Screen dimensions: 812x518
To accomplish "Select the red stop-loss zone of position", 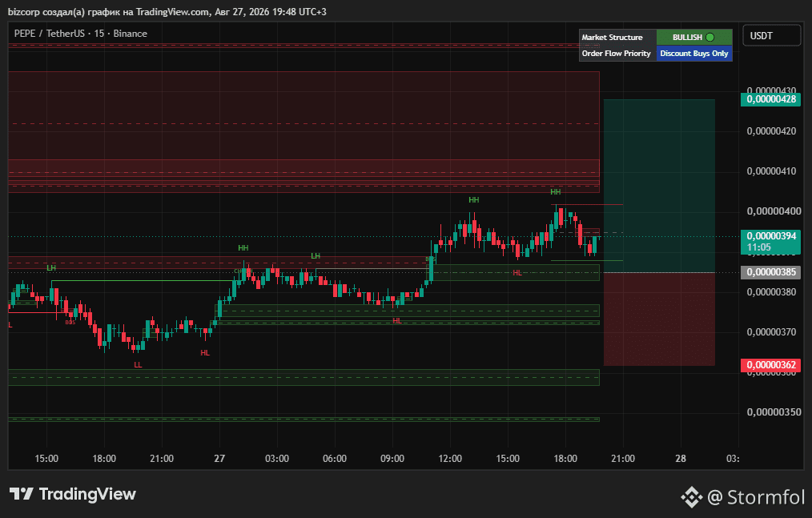I will click(659, 319).
